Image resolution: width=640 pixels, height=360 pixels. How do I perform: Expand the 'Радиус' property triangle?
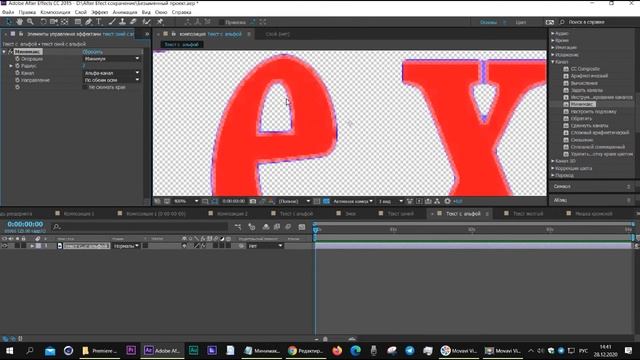[x=11, y=66]
